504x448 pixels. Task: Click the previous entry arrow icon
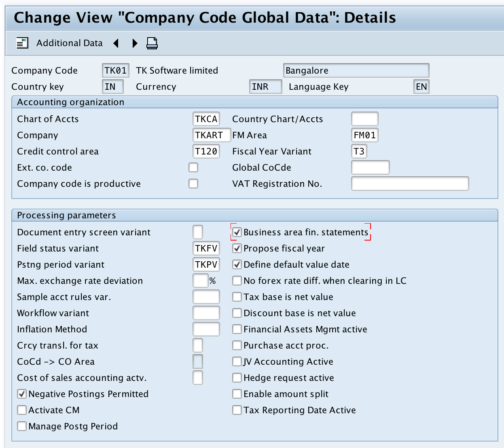(116, 43)
